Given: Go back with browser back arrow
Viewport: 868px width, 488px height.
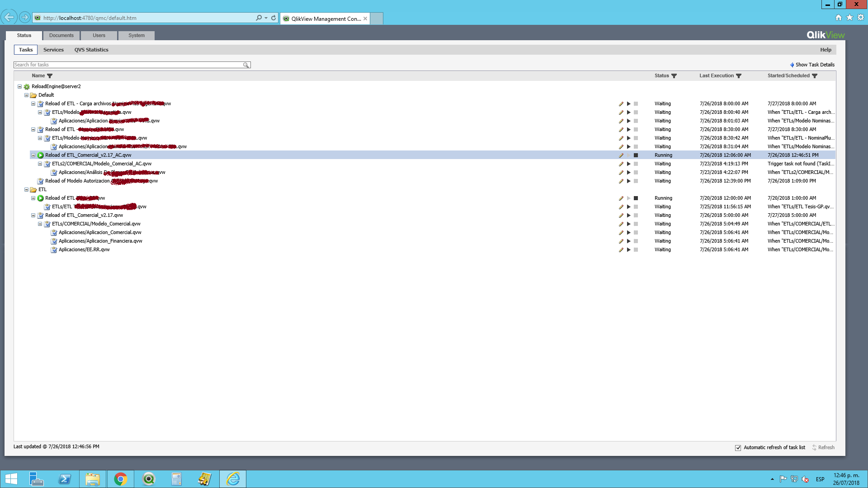Looking at the screenshot, I should [9, 18].
